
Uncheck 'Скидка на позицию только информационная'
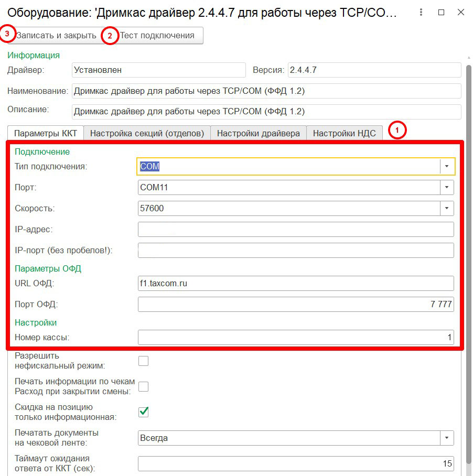pyautogui.click(x=143, y=412)
